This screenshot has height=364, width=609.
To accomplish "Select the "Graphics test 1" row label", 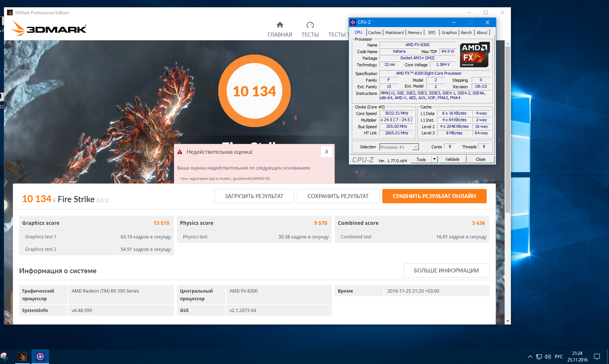I will point(41,237).
